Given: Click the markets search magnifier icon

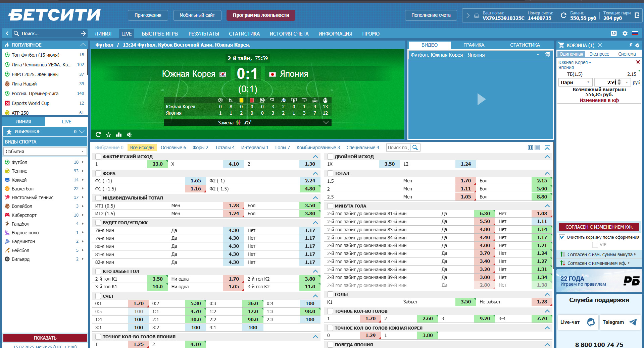Looking at the screenshot, I should click(415, 148).
